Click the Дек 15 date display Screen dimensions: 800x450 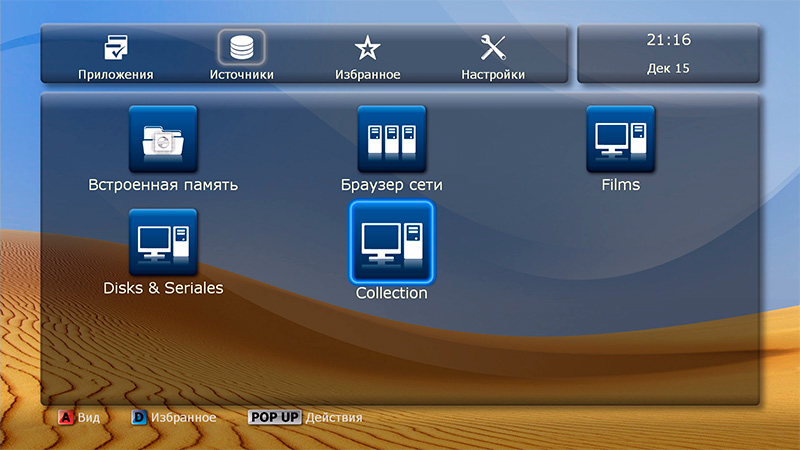(668, 69)
